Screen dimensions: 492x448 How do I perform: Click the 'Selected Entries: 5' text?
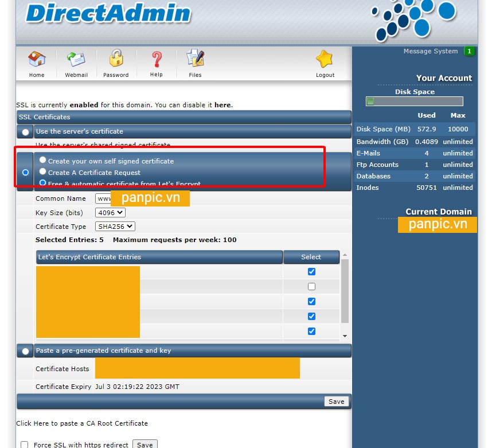(69, 240)
